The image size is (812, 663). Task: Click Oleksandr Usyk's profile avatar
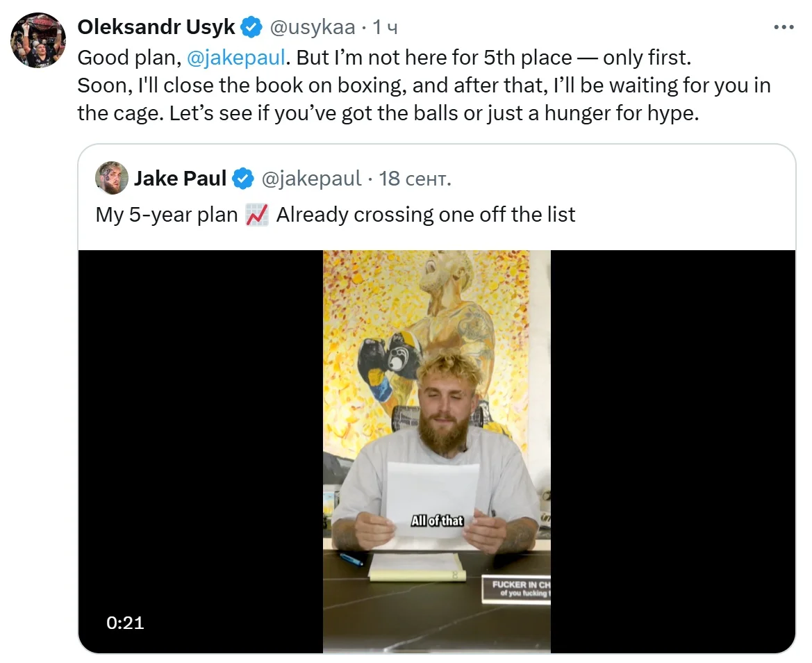(38, 40)
